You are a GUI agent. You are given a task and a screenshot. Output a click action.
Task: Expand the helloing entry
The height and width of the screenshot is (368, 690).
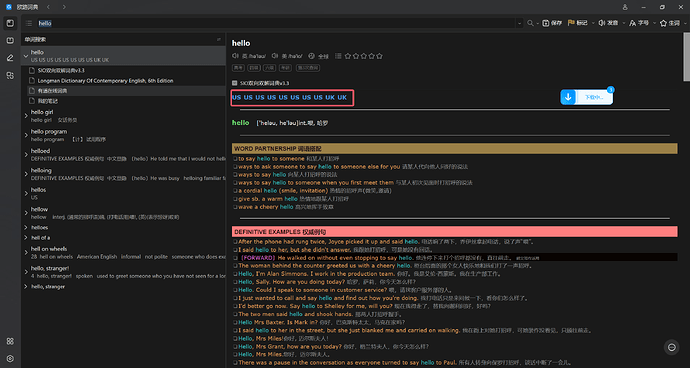point(26,174)
